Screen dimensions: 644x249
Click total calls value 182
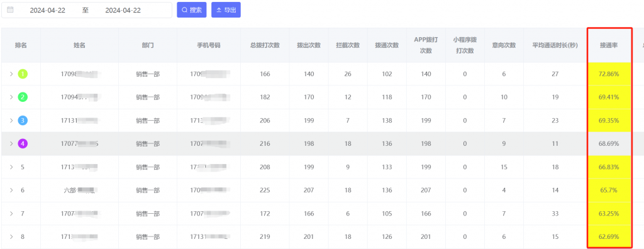pyautogui.click(x=265, y=97)
